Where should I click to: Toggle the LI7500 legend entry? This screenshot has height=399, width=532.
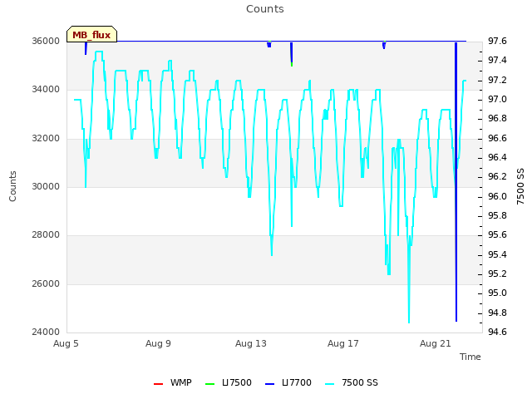point(229,382)
